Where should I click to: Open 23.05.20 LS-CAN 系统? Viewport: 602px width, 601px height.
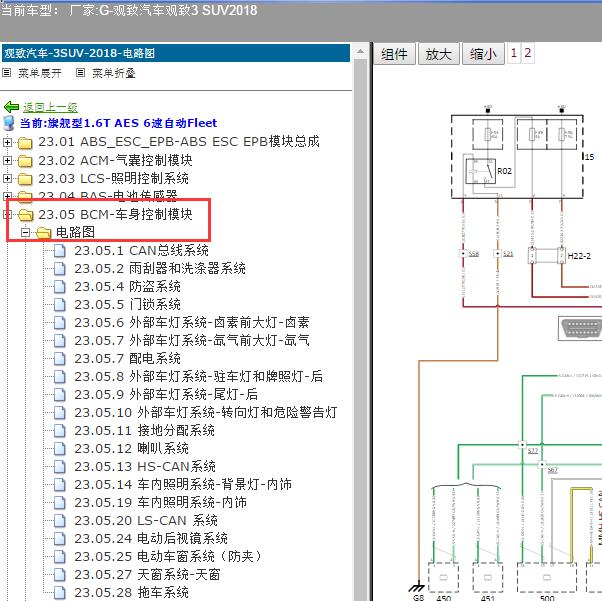click(x=146, y=521)
